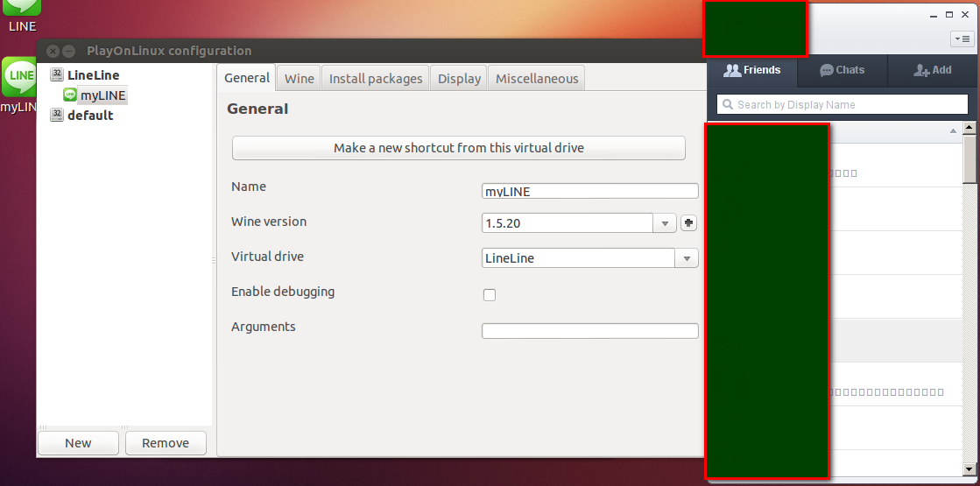Viewport: 980px width, 486px height.
Task: Click the 32-bit icon beside LineLine
Action: pos(57,74)
